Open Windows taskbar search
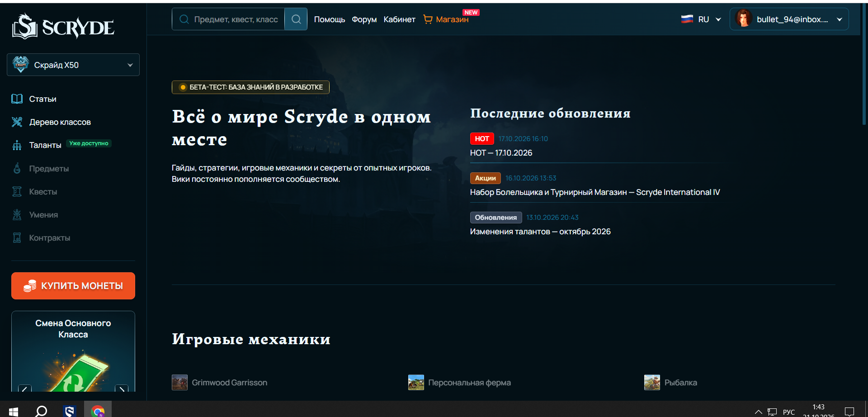 pyautogui.click(x=41, y=411)
